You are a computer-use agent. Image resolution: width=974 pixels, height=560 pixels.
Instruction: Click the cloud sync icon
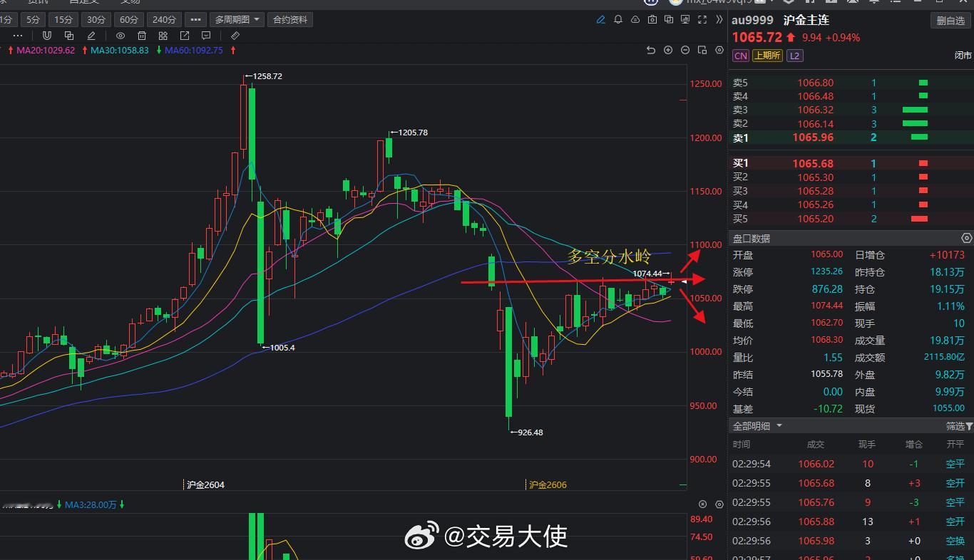click(x=635, y=19)
